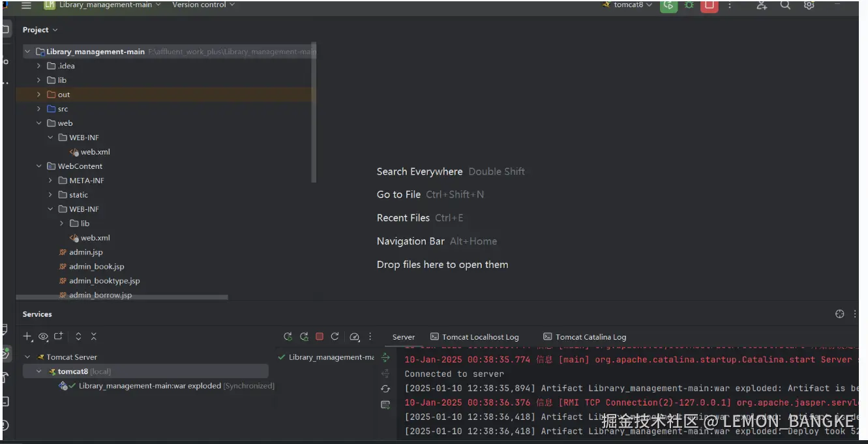Expand the lib folder under project root
Screen dimensions: 868x444
[38, 80]
